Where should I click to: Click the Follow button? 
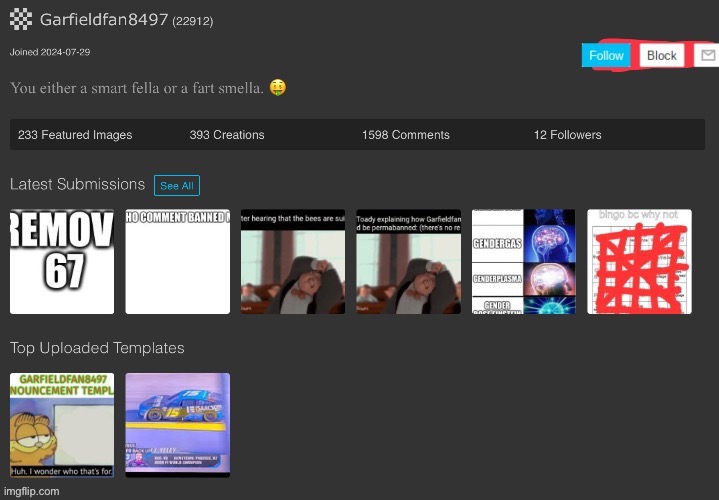tap(606, 56)
